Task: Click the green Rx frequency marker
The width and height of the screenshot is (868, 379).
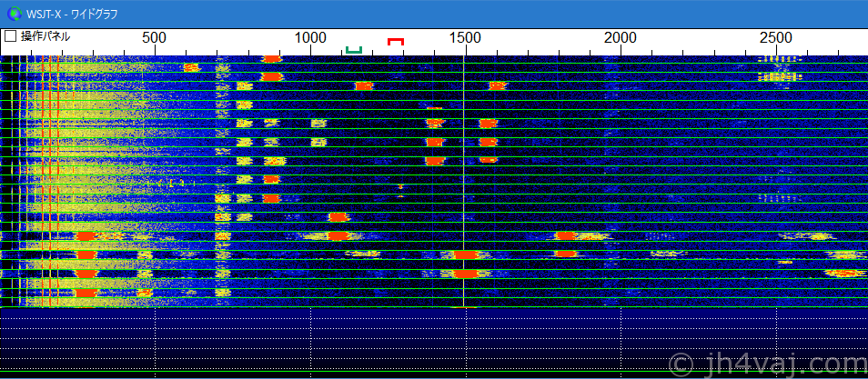Action: pos(354,50)
